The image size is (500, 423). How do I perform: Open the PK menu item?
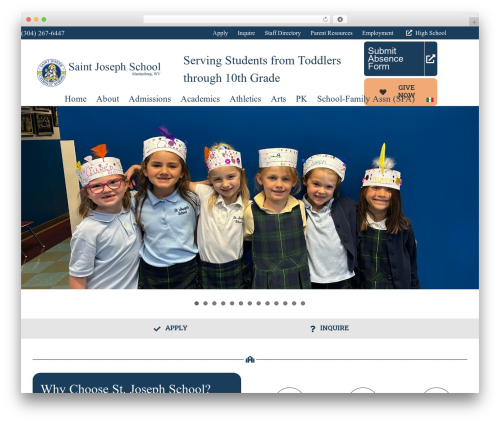(301, 99)
